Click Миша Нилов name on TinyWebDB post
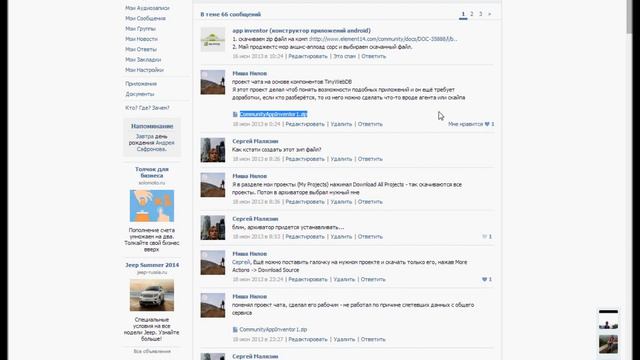 (249, 73)
